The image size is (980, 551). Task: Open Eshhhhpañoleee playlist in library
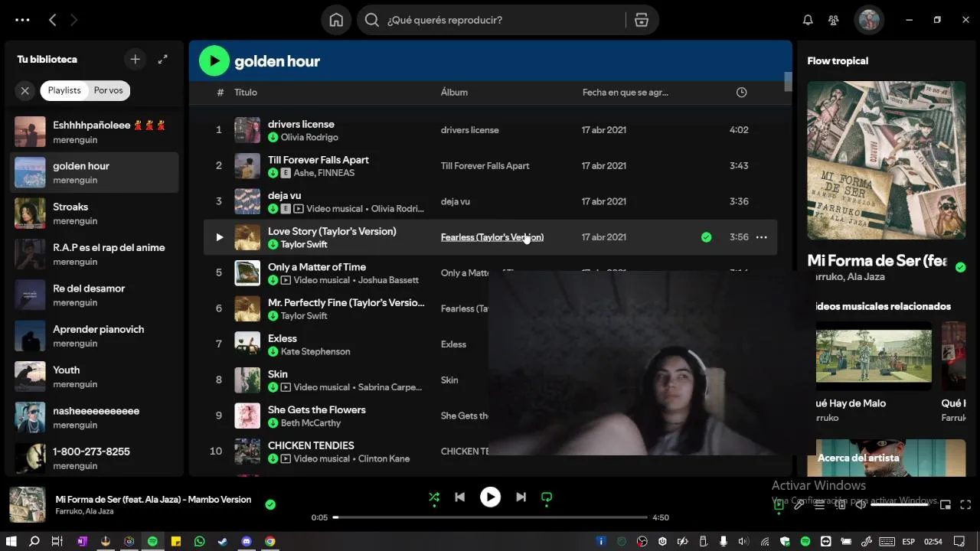tap(94, 132)
